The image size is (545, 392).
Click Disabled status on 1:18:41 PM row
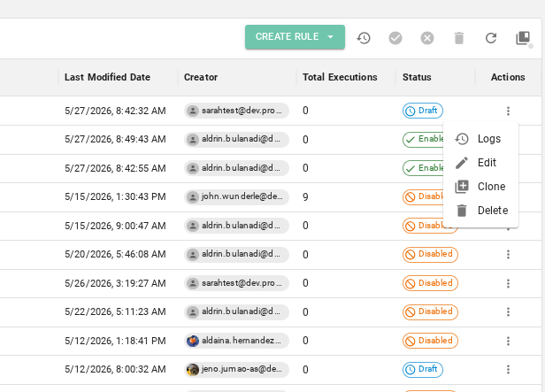point(430,341)
